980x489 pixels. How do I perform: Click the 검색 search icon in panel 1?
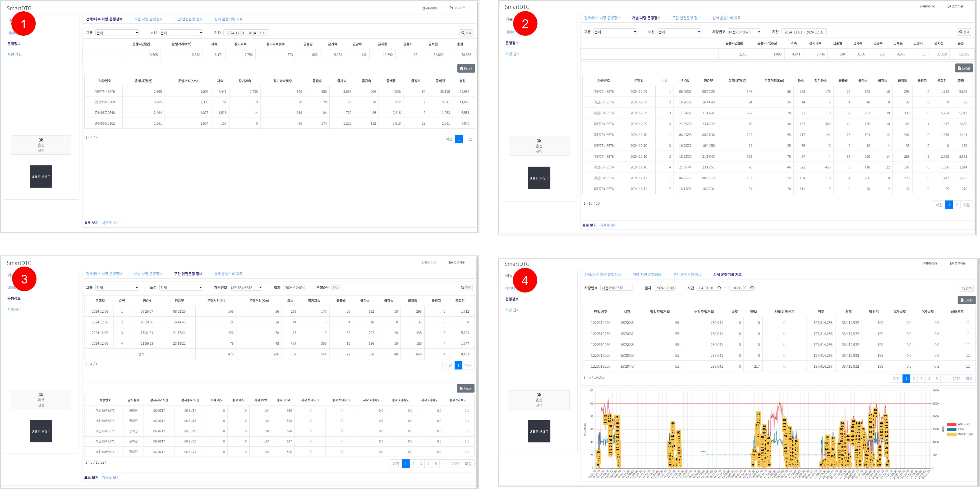tap(463, 33)
